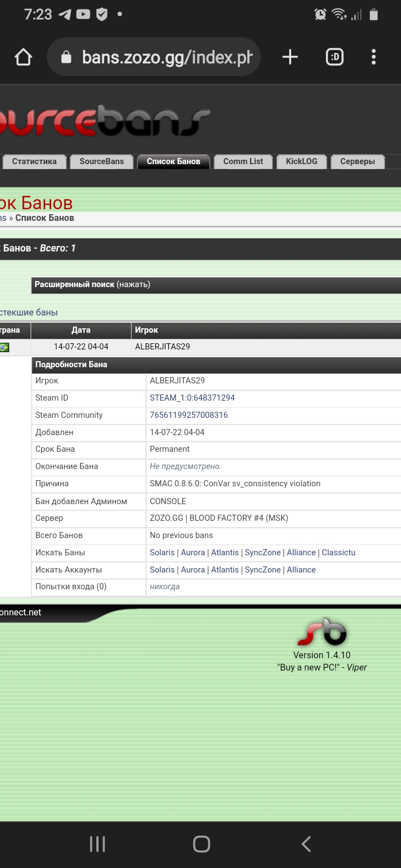Screen dimensions: 401x868
Task: Tap the browser home icon
Action: pos(23,57)
